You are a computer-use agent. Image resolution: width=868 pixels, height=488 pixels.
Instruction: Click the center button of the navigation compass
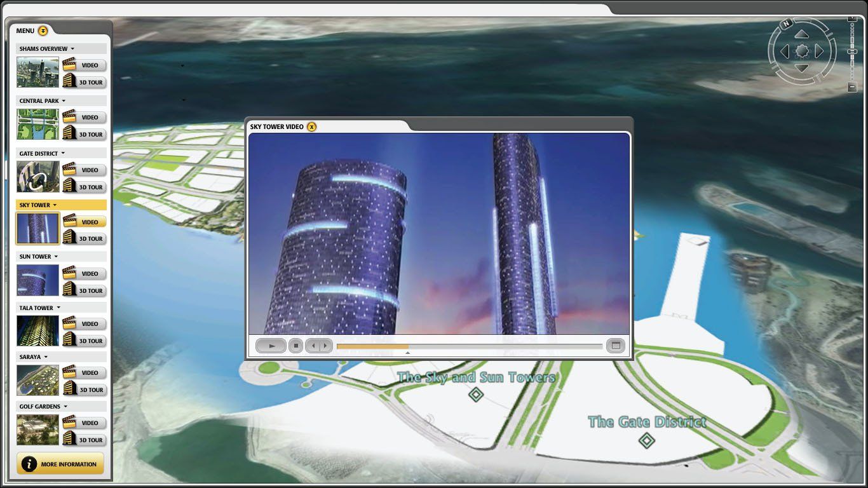tap(802, 51)
